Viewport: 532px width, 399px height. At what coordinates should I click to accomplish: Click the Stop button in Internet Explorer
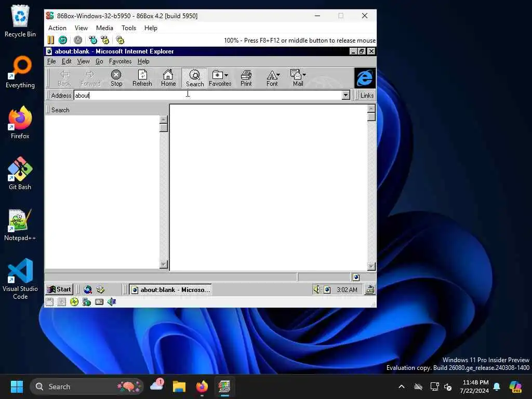[x=116, y=78]
